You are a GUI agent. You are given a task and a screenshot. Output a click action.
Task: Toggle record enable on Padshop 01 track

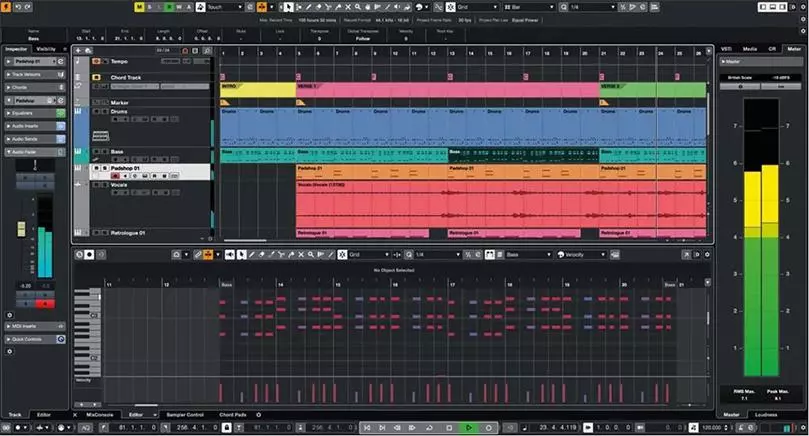[x=115, y=176]
